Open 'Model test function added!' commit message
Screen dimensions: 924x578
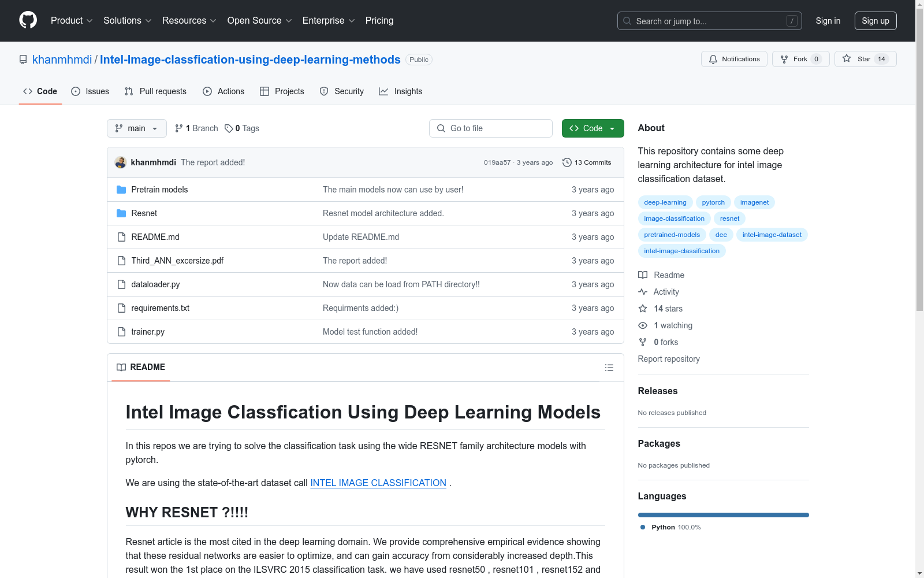[370, 332]
